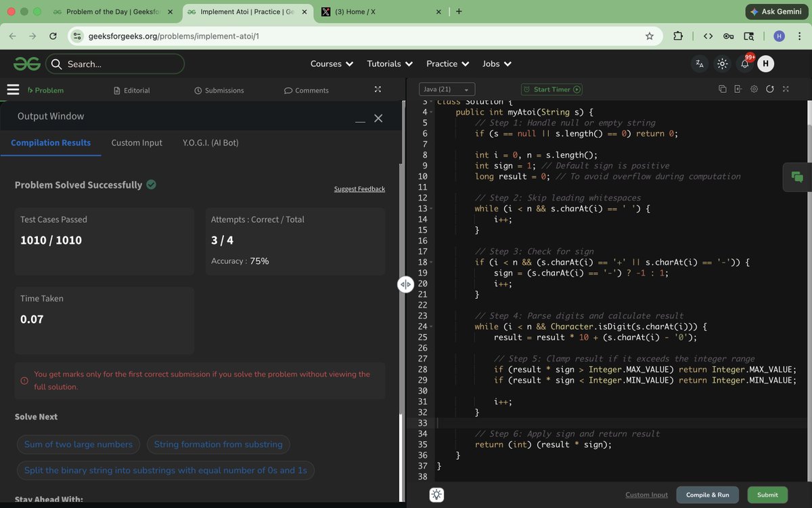Expand the Jobs dropdown

[497, 64]
